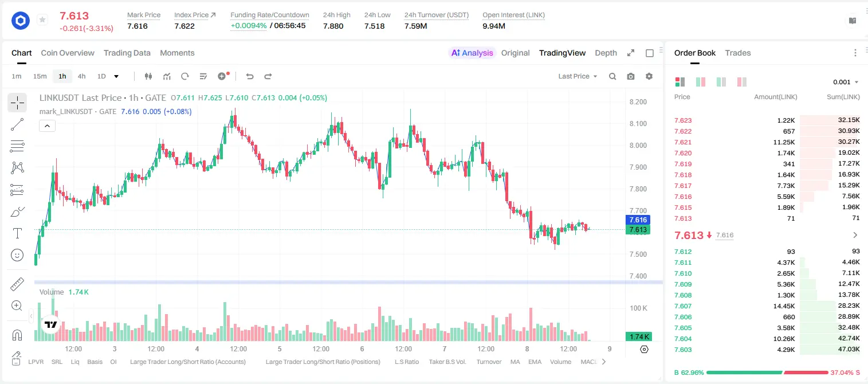This screenshot has width=868, height=384.
Task: Open the Last Price dropdown
Action: pyautogui.click(x=578, y=76)
